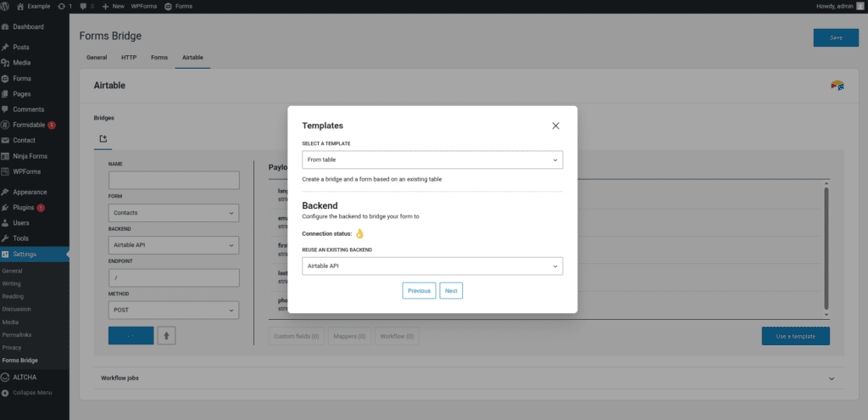
Task: Click the upload arrow button icon
Action: (x=167, y=335)
